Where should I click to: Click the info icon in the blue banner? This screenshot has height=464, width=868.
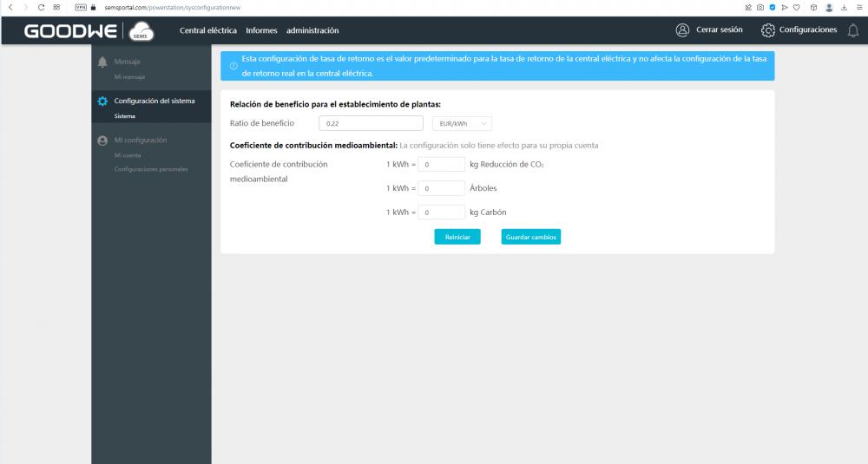233,66
